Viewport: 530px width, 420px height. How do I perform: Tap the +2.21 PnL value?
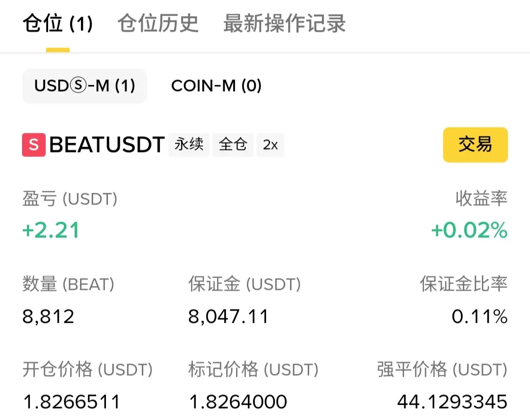(51, 230)
